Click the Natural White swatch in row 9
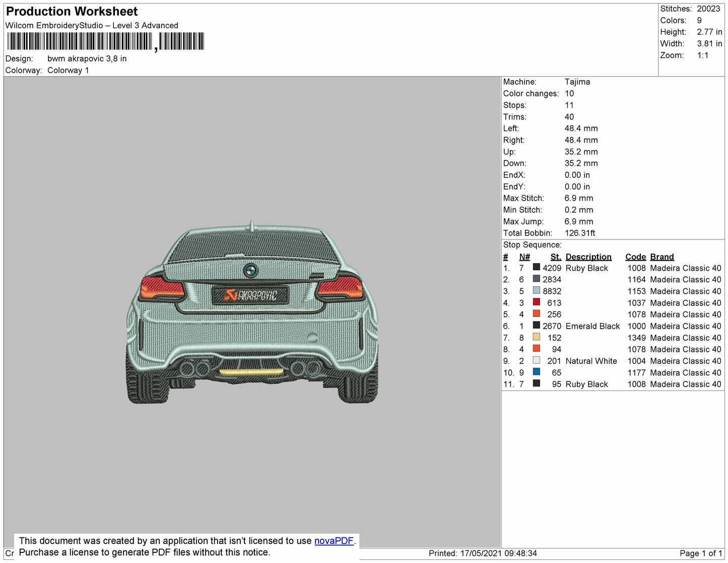 537,360
